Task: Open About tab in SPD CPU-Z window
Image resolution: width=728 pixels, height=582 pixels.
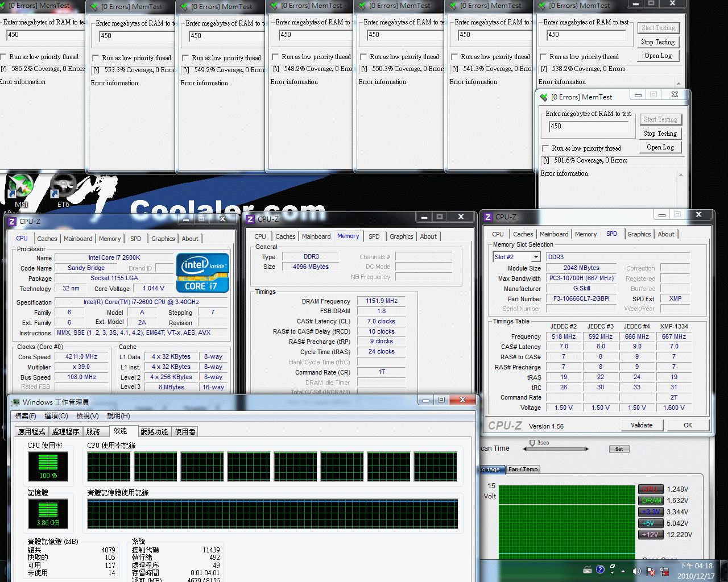Action: coord(666,234)
